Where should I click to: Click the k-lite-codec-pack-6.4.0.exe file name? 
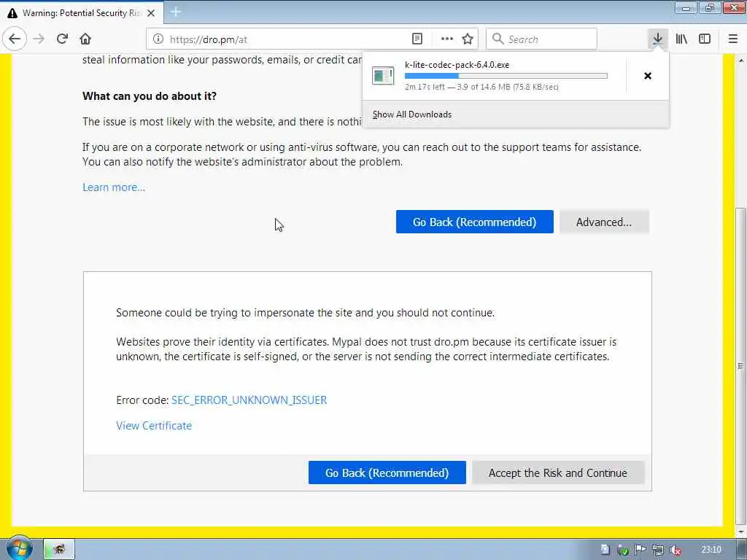[457, 65]
